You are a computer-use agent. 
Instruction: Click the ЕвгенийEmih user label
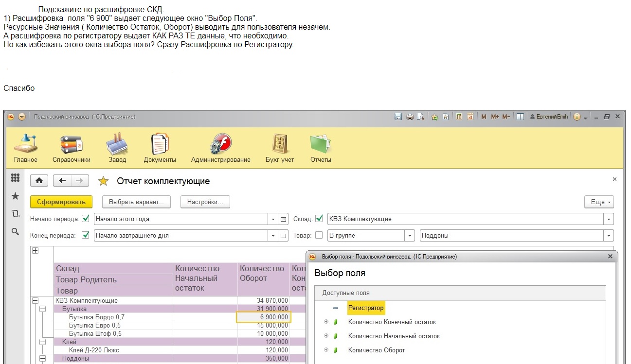[549, 117]
